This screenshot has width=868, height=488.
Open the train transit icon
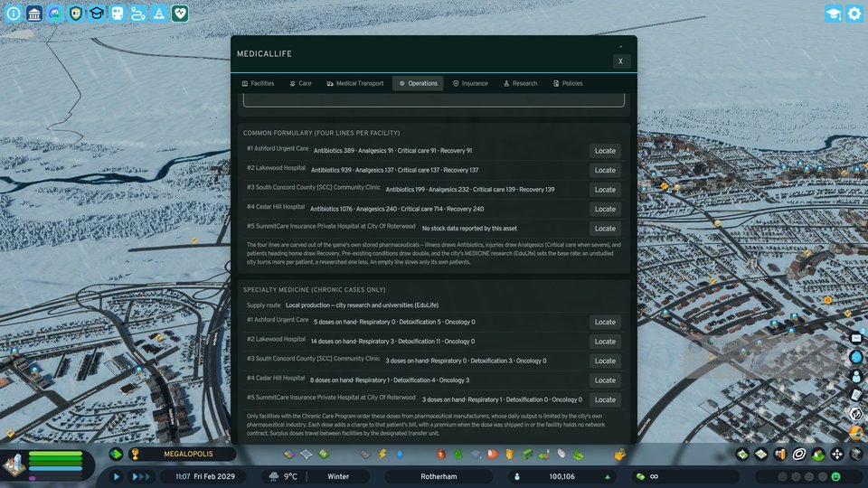pyautogui.click(x=118, y=14)
